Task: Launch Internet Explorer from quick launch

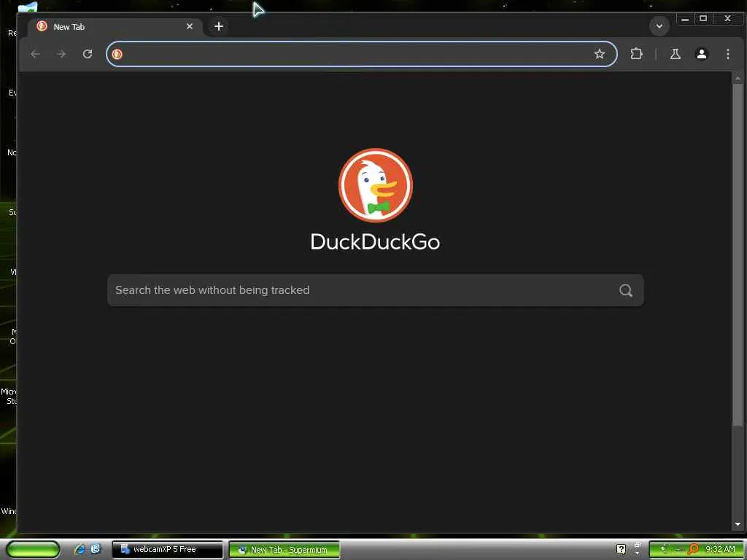Action: pos(80,549)
